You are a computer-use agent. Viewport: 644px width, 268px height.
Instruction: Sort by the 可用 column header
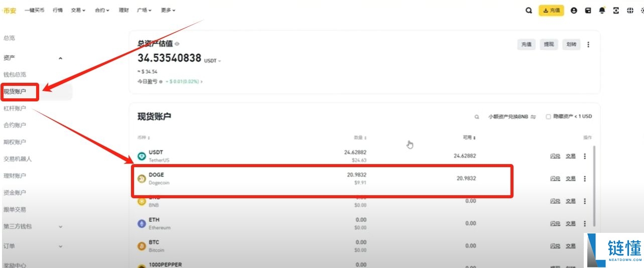pyautogui.click(x=469, y=138)
